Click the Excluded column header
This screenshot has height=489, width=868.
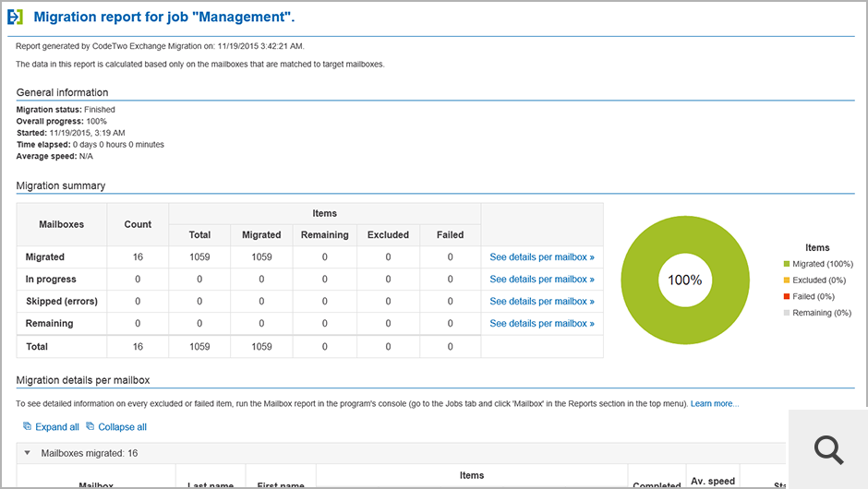(388, 235)
